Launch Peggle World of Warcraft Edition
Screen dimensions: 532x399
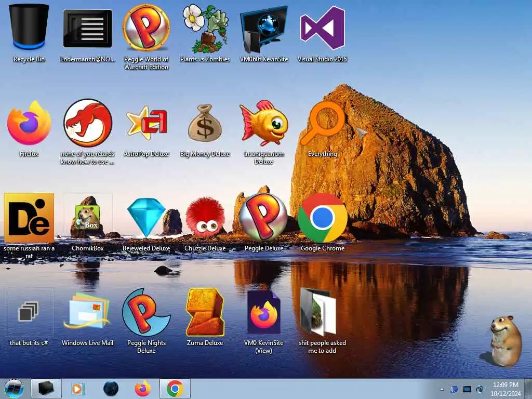click(146, 37)
